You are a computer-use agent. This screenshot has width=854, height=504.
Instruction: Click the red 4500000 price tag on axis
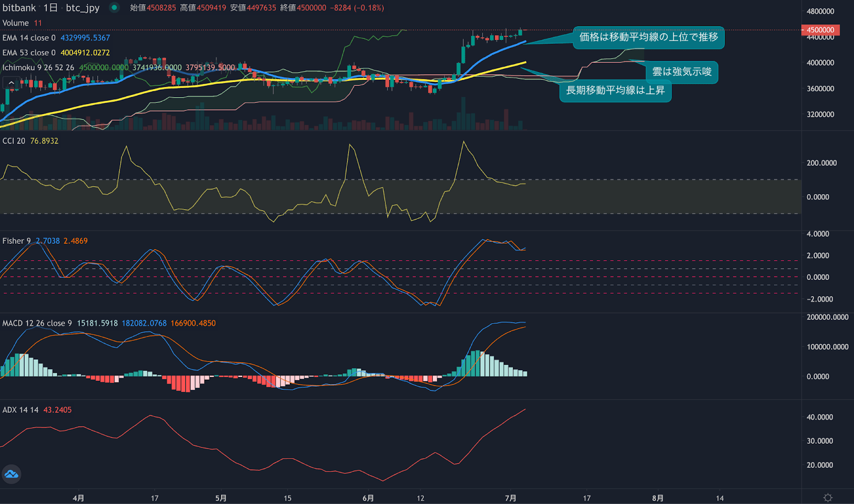coord(819,30)
